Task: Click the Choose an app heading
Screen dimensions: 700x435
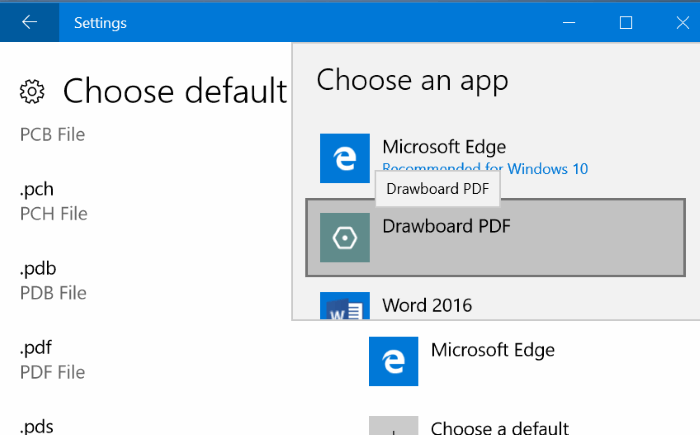Action: tap(412, 81)
